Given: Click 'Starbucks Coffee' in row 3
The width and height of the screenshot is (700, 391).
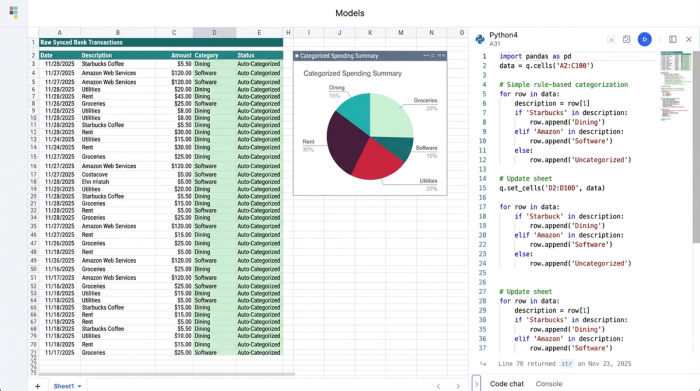Looking at the screenshot, I should [103, 64].
